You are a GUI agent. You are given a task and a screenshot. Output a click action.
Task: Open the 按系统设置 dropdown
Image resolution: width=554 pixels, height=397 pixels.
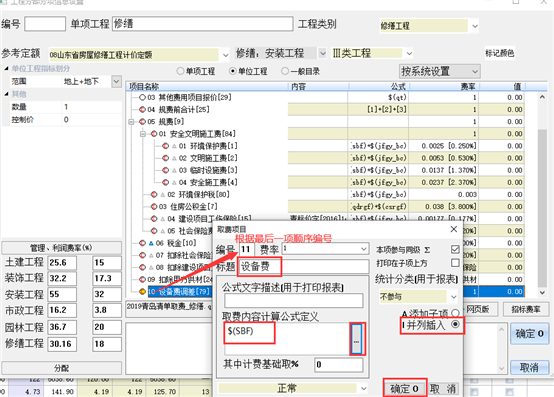click(440, 72)
